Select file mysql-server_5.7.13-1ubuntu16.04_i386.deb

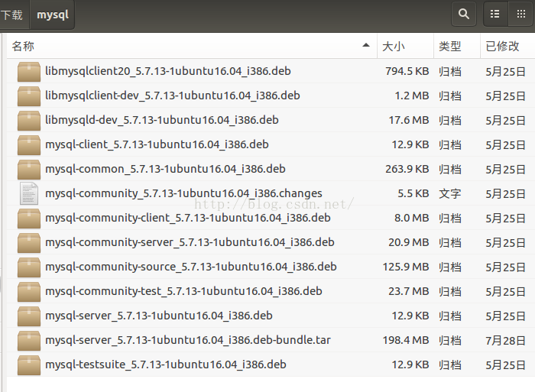click(159, 316)
